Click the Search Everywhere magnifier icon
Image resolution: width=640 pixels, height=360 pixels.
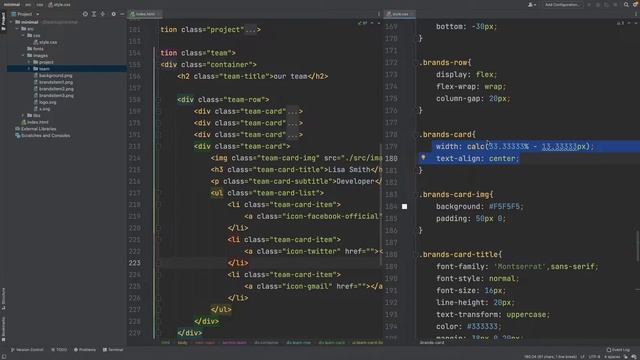coord(626,4)
